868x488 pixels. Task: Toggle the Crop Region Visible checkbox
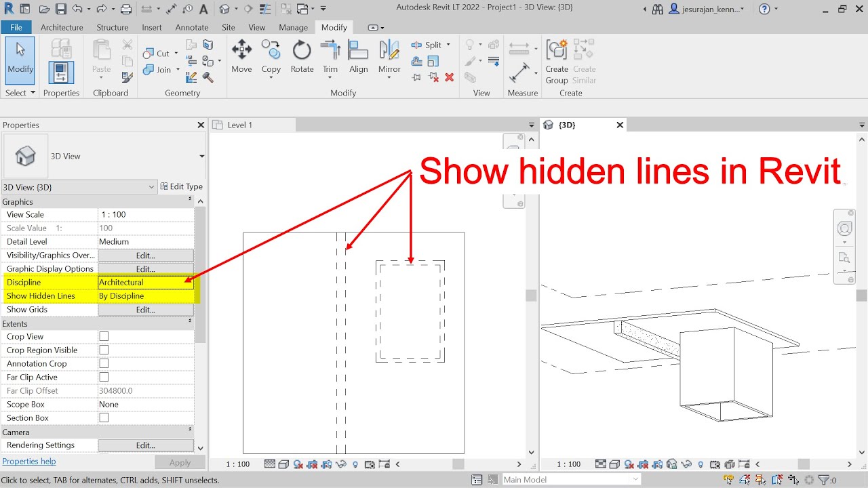point(104,350)
